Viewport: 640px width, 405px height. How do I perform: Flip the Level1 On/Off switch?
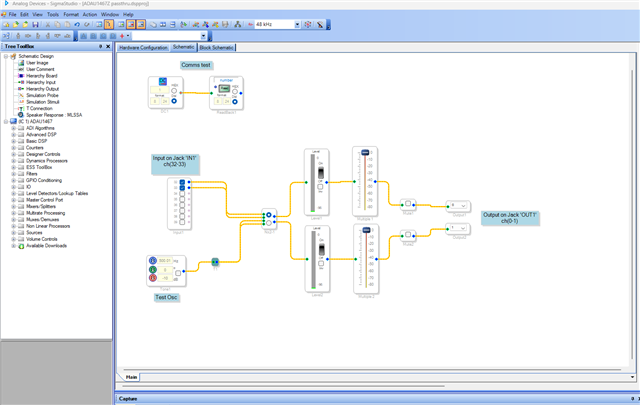pyautogui.click(x=321, y=172)
